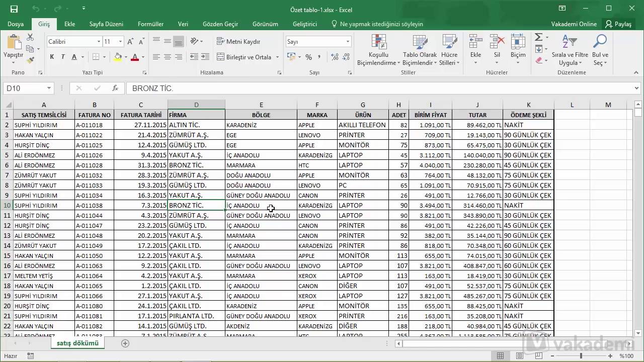The width and height of the screenshot is (644, 362).
Task: Click the Birleştir ve Ortala button
Action: click(x=245, y=57)
